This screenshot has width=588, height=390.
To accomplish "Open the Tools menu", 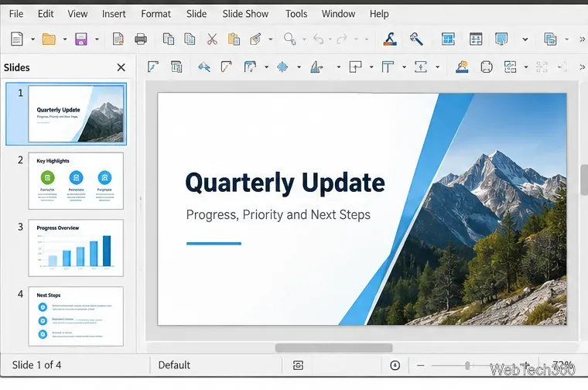I will [x=296, y=14].
